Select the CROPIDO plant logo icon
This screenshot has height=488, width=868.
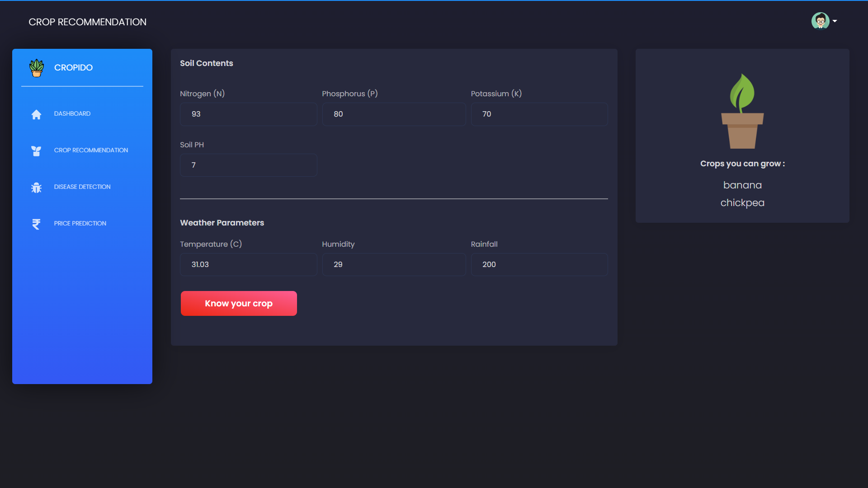36,68
